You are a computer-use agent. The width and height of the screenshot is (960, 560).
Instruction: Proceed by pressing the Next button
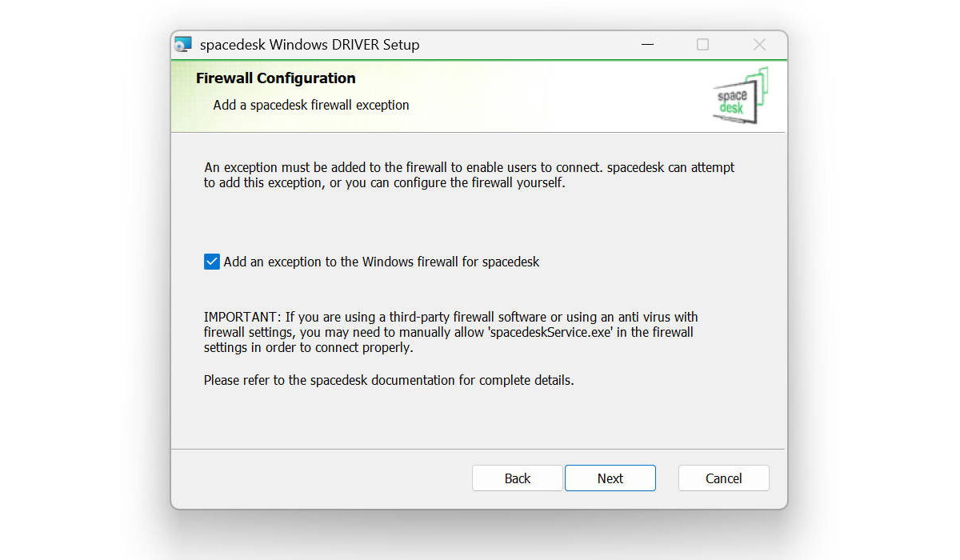[610, 478]
